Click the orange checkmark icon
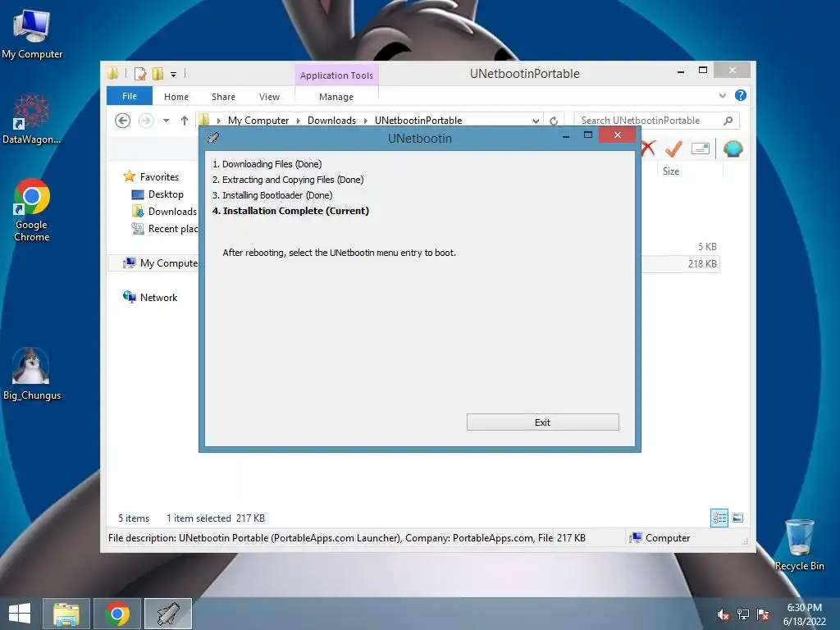Viewport: 840px width, 630px height. [x=673, y=148]
